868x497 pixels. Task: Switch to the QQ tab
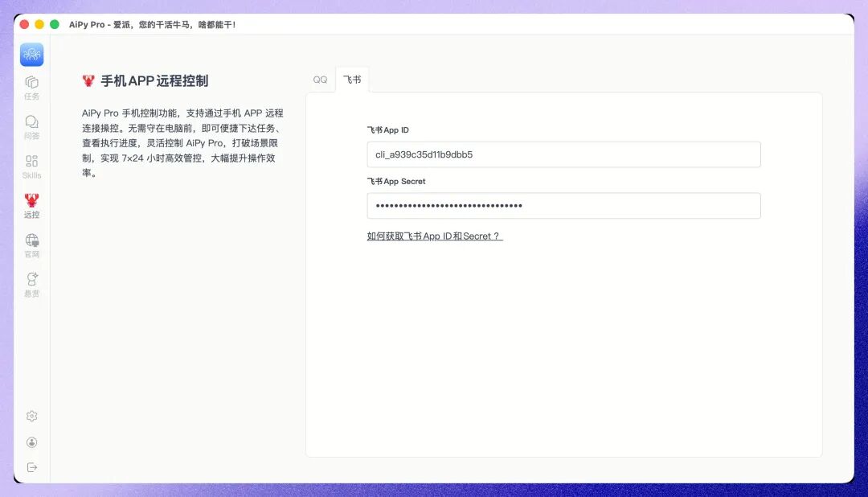click(320, 80)
